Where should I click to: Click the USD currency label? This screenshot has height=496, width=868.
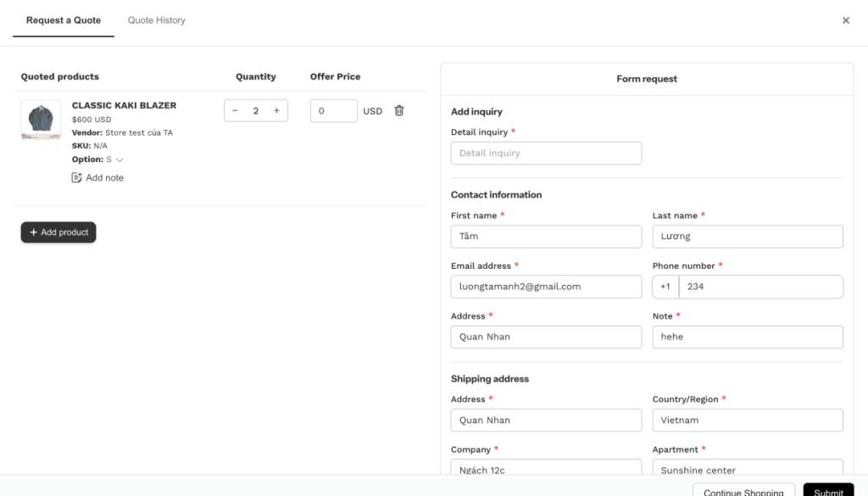(373, 111)
